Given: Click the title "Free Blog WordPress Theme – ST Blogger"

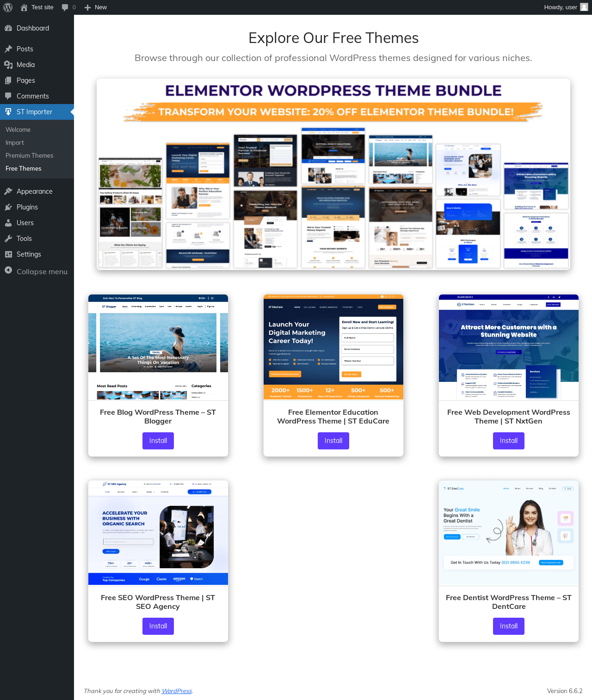Looking at the screenshot, I should (158, 417).
